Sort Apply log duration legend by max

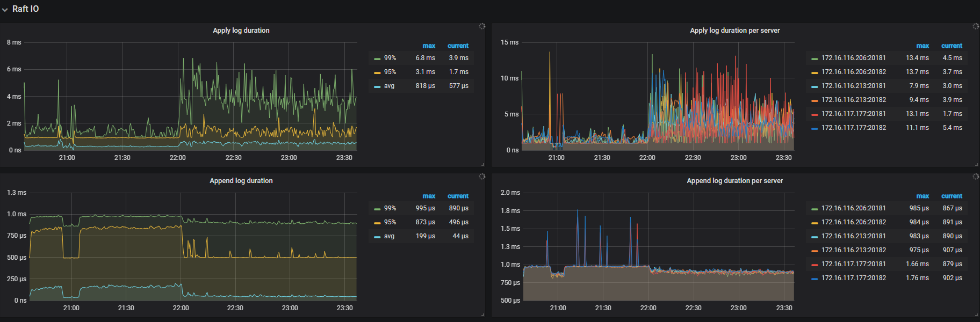[429, 46]
